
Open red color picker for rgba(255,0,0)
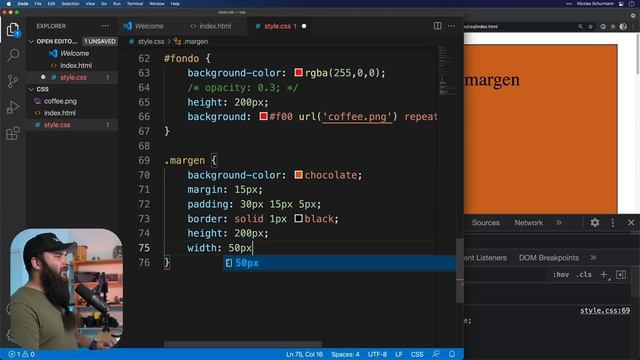point(298,73)
